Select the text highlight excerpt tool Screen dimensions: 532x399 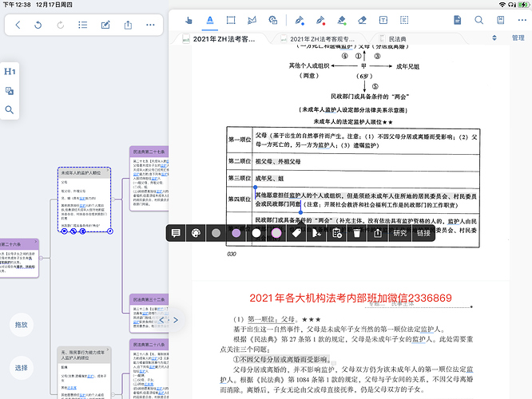coord(210,20)
